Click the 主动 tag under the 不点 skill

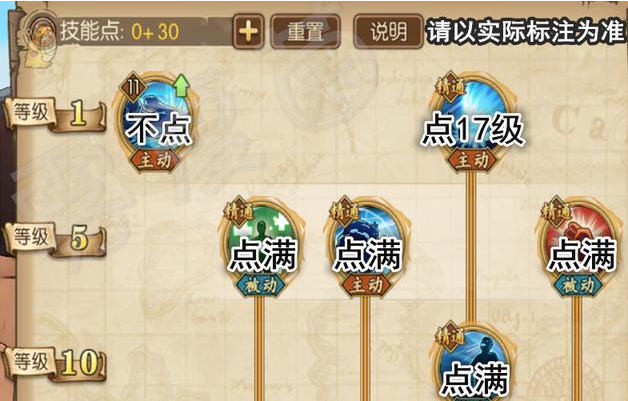click(x=155, y=161)
